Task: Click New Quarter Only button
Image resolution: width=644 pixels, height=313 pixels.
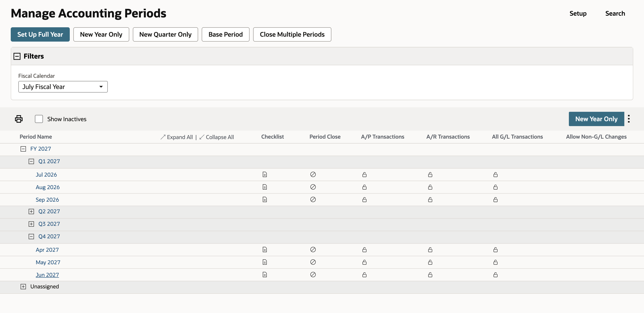Action: tap(165, 34)
